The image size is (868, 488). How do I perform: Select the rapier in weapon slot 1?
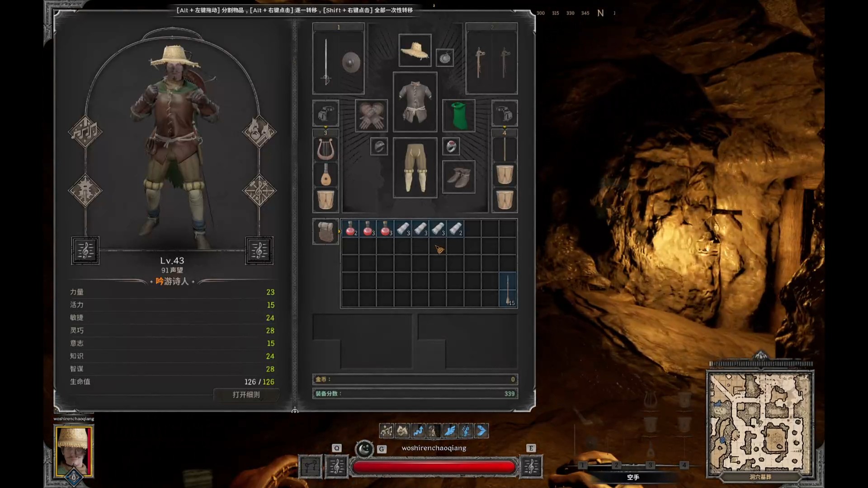pos(326,61)
